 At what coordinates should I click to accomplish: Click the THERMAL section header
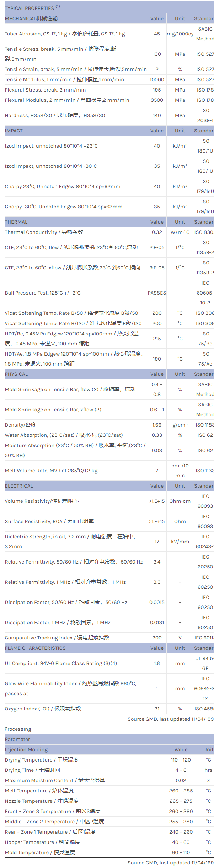[16, 222]
